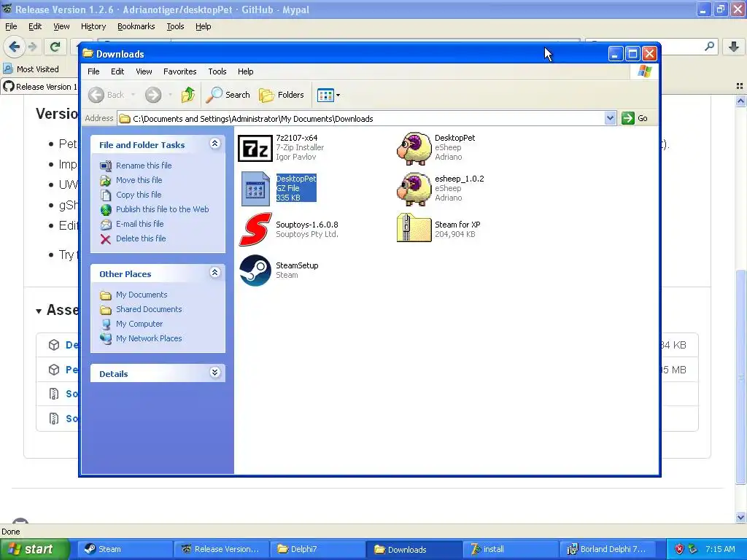Select the 7z2107-x64 installer icon
Viewport: 747px width, 560px height.
pos(255,148)
